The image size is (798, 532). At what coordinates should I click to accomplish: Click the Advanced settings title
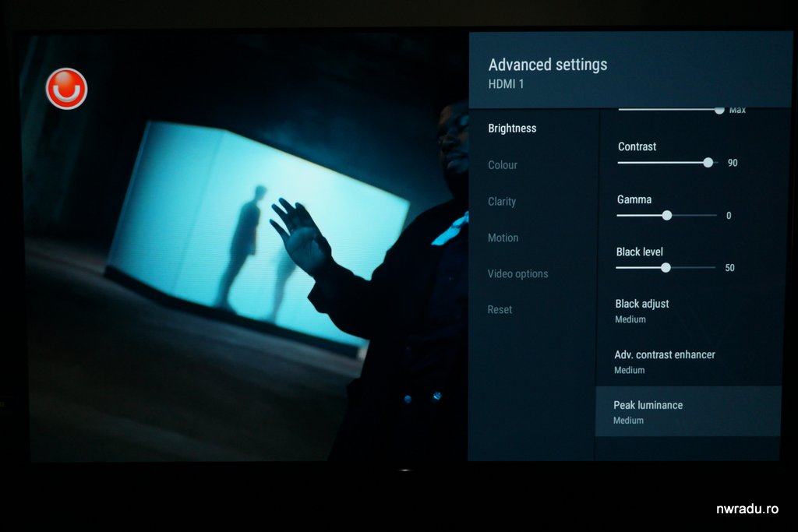pyautogui.click(x=548, y=65)
